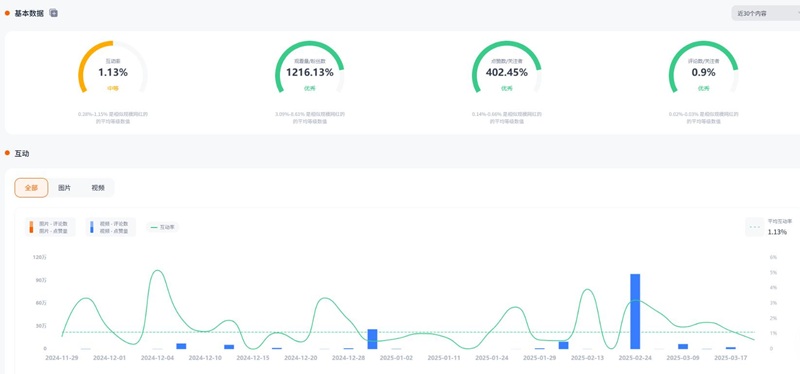This screenshot has height=374, width=800.
Task: Click the 1216.13% green gauge ring
Action: pos(310,67)
